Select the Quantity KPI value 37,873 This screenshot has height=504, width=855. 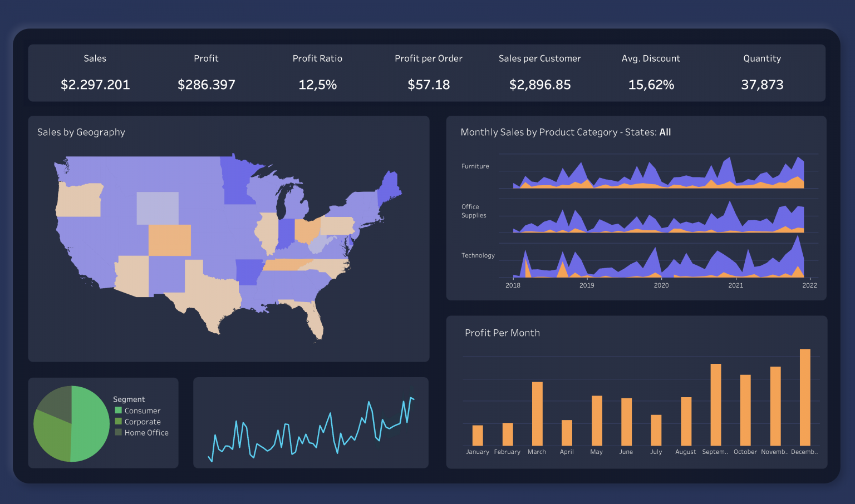[x=762, y=85]
